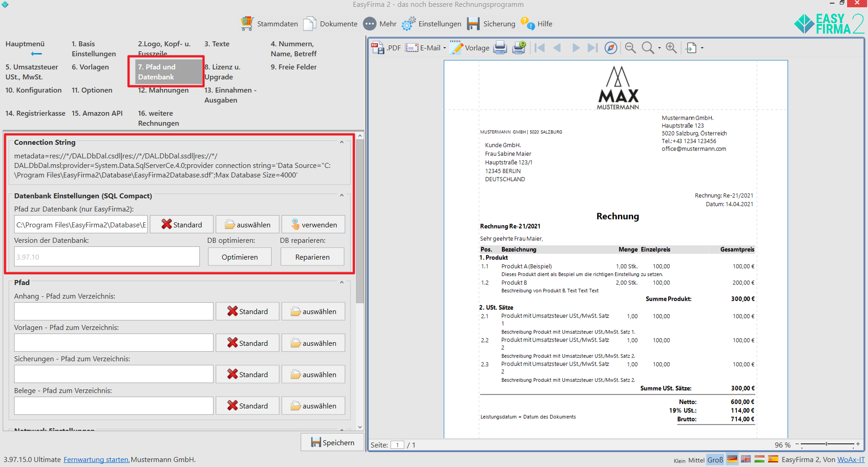Click the page number field
The width and height of the screenshot is (868, 467).
pyautogui.click(x=397, y=445)
